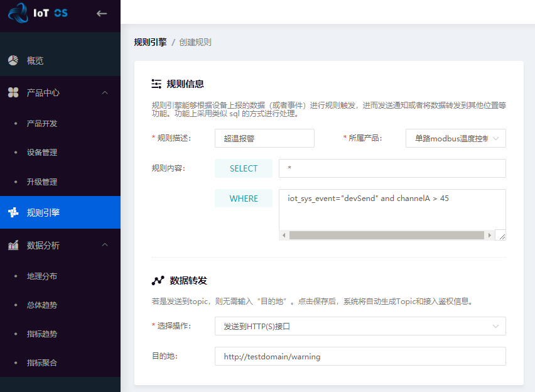Screen dimensions: 535x392
Task: Click the 数据分析 chart icon
Action: pyautogui.click(x=13, y=244)
